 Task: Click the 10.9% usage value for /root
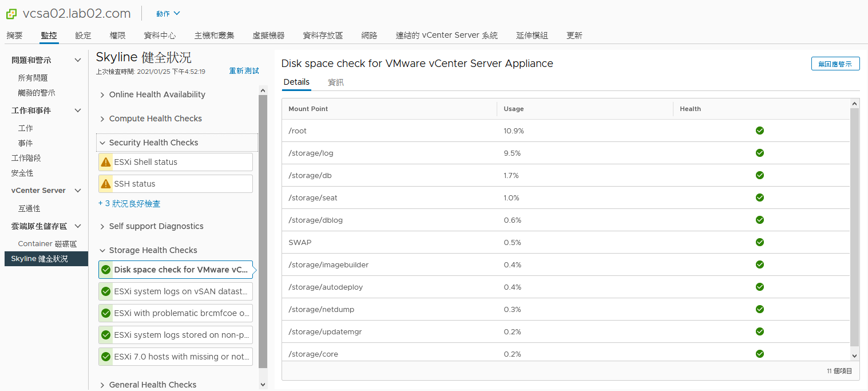(x=514, y=131)
